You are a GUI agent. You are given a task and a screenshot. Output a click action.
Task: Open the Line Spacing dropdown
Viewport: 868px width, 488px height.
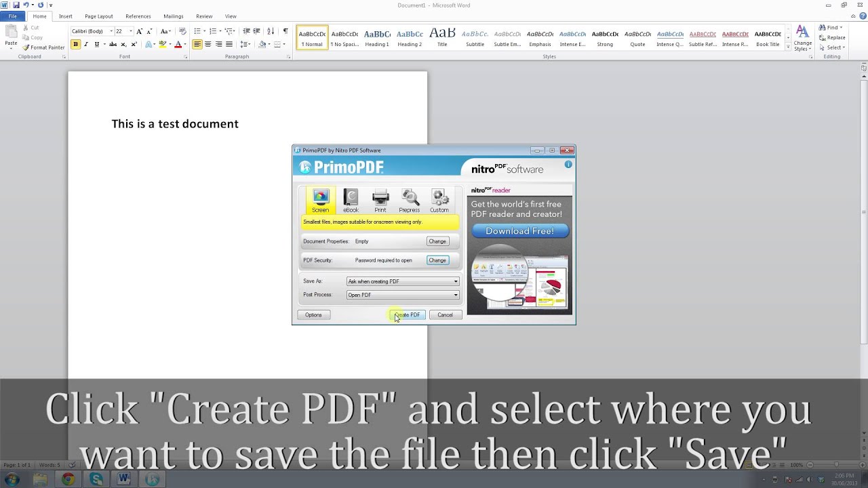click(x=245, y=44)
